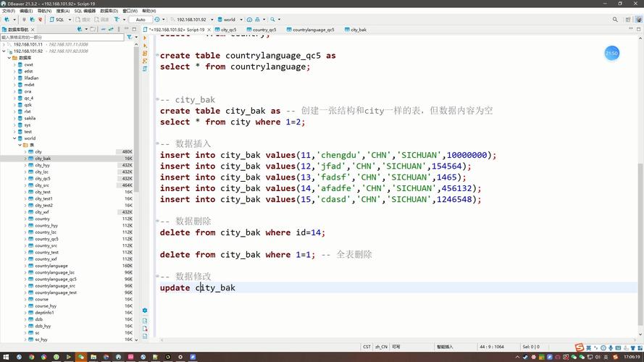Click the blue 21:50 timer bubble

611,54
